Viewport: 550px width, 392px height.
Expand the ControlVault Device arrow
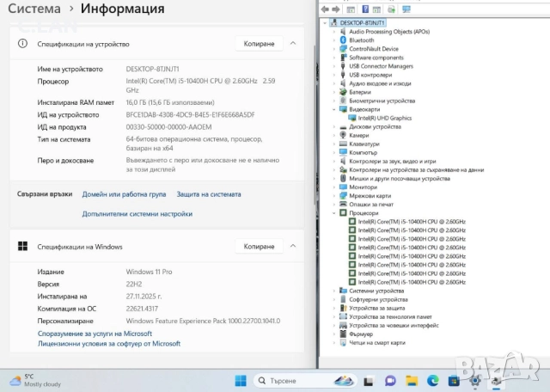pos(334,49)
